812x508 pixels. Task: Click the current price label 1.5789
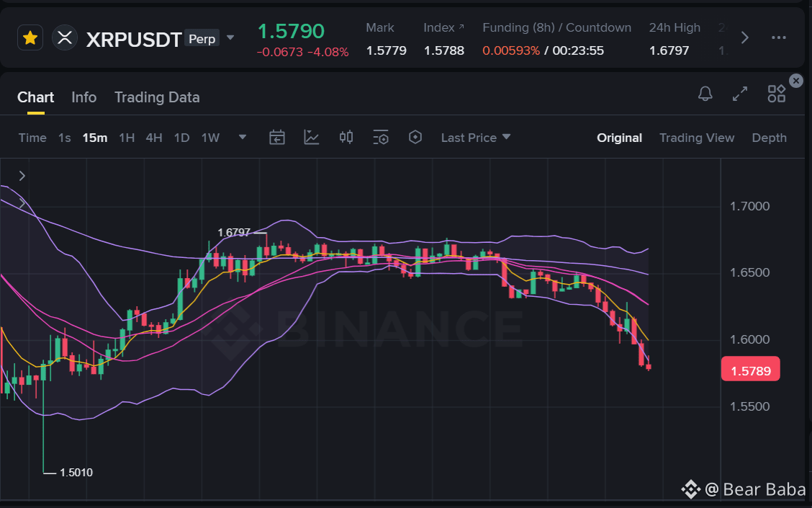pos(750,370)
